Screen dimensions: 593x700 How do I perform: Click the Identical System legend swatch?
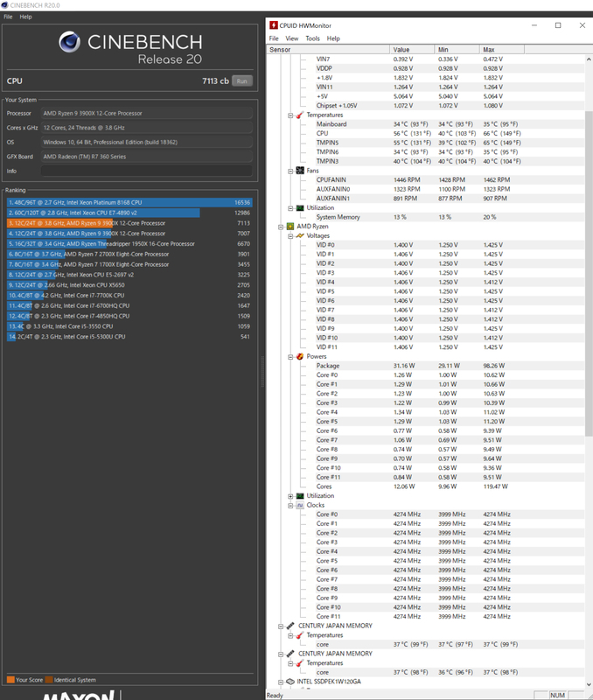pyautogui.click(x=49, y=680)
